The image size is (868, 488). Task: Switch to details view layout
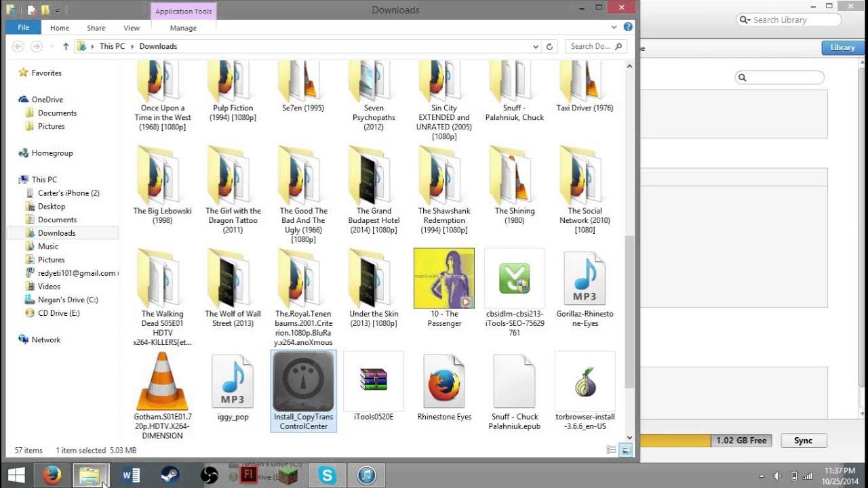point(612,450)
